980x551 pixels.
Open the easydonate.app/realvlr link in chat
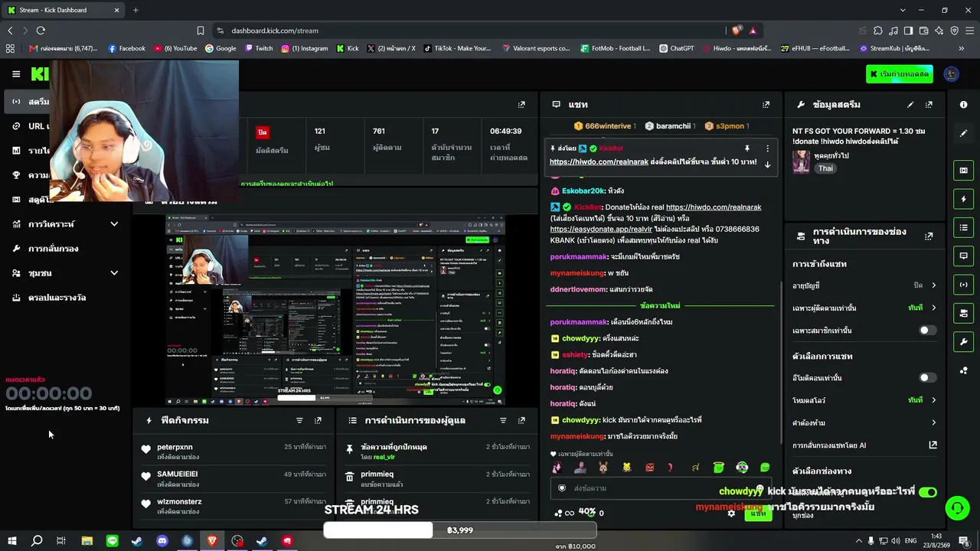tap(600, 229)
